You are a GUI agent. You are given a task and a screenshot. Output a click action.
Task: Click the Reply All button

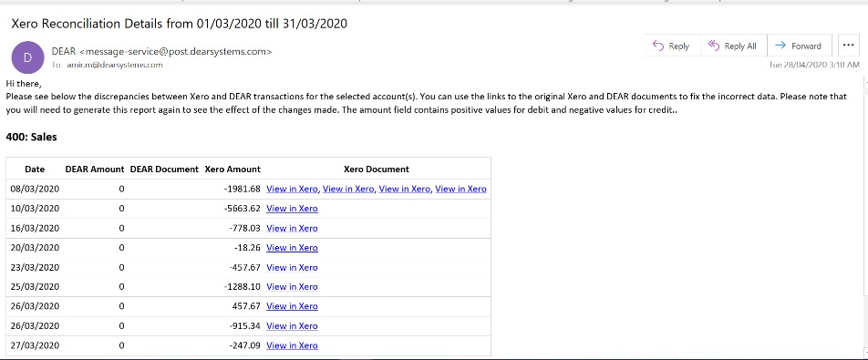(x=733, y=46)
